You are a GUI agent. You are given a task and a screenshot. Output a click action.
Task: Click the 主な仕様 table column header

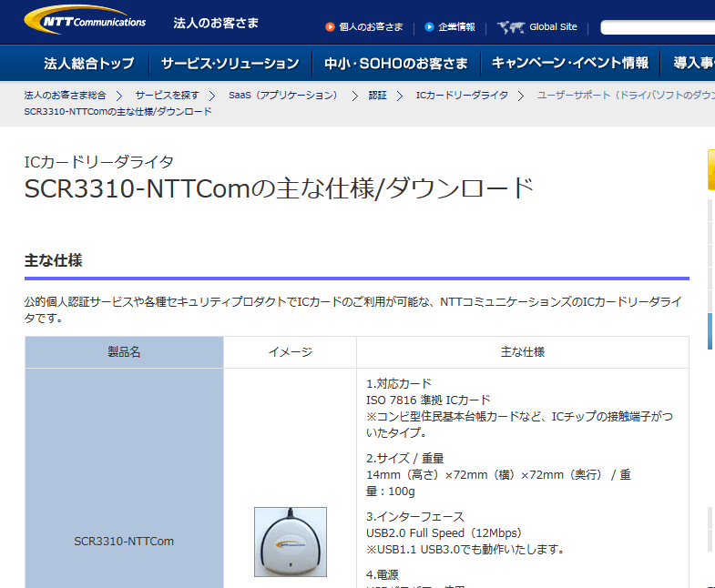(523, 352)
